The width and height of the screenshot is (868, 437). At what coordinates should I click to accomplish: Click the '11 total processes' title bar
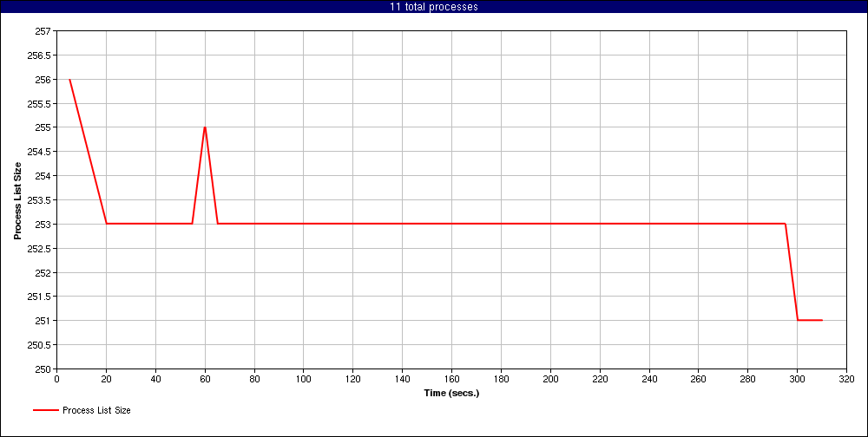[434, 7]
